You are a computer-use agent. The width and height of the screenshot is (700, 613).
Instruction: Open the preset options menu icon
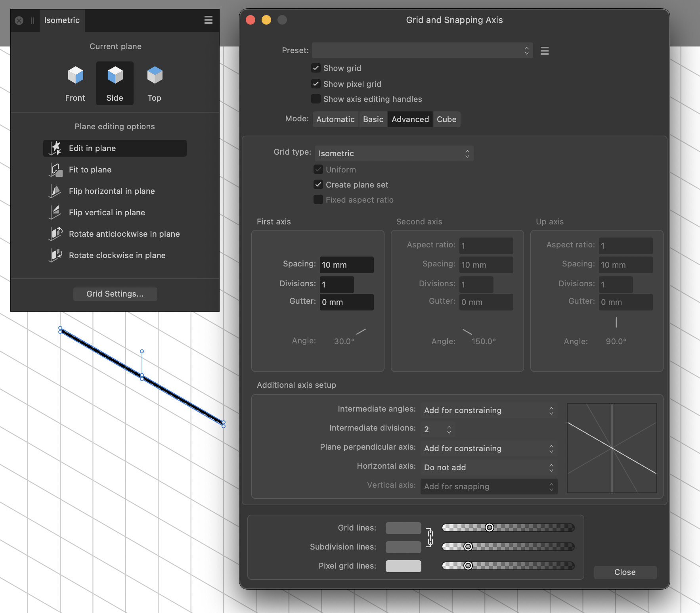(545, 51)
